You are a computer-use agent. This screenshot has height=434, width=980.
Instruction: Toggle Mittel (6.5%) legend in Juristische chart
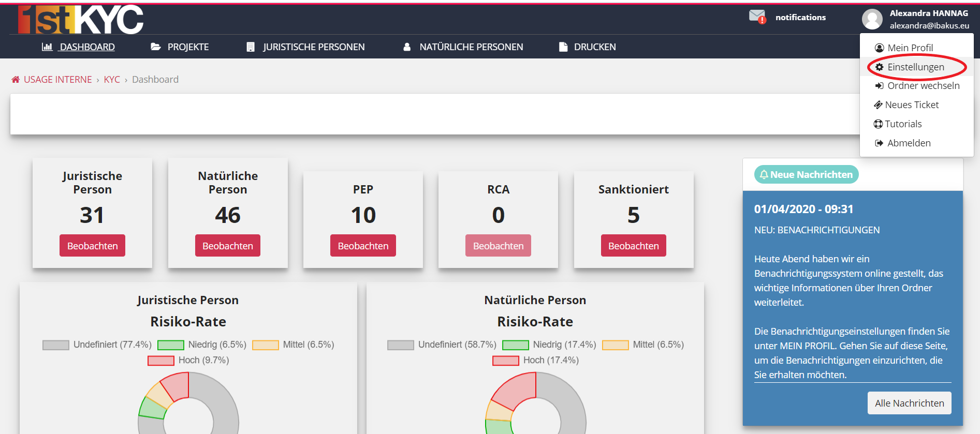tap(266, 345)
